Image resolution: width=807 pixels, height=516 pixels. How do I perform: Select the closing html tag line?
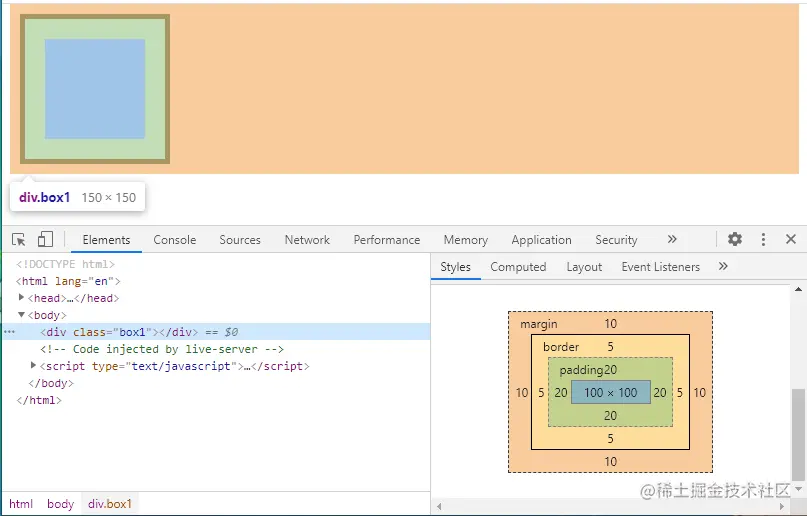click(x=39, y=400)
